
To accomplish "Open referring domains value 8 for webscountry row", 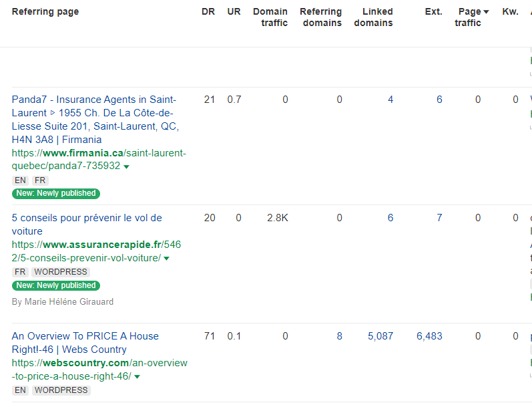I will click(339, 336).
